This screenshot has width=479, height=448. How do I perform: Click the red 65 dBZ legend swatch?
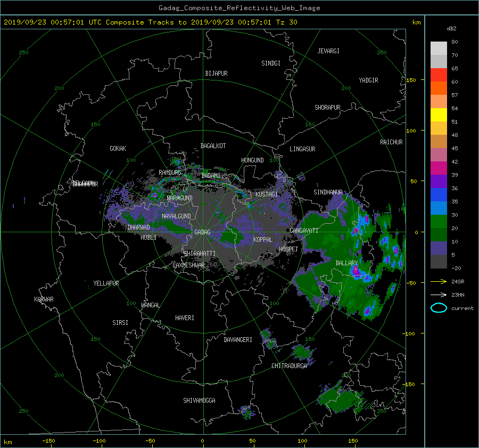pos(439,75)
